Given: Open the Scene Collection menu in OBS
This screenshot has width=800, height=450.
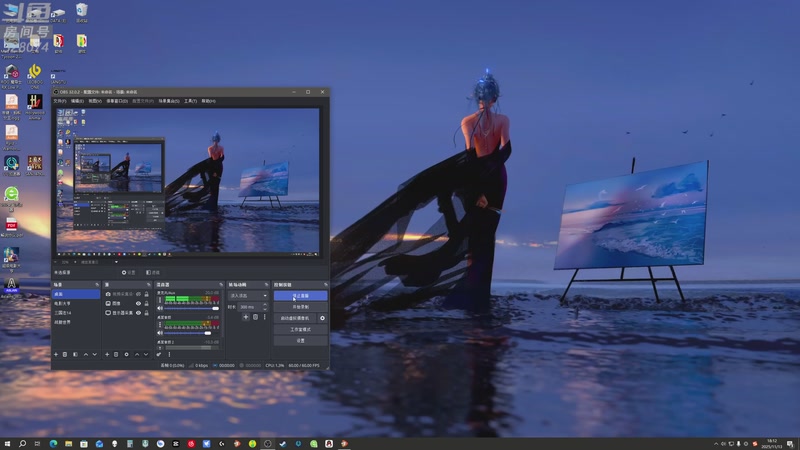Looking at the screenshot, I should (x=169, y=101).
